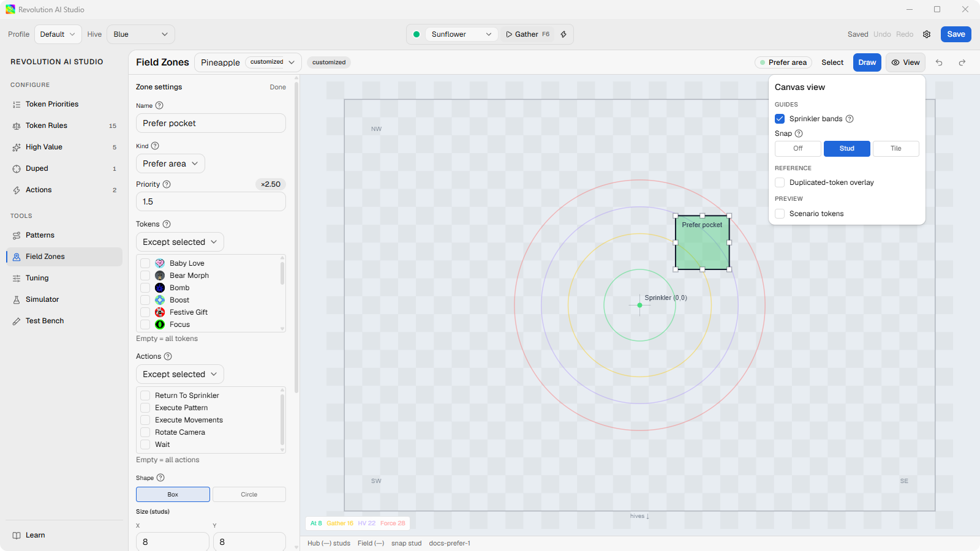Image resolution: width=980 pixels, height=551 pixels.
Task: Open the Tokens Except selected dropdown
Action: point(180,242)
